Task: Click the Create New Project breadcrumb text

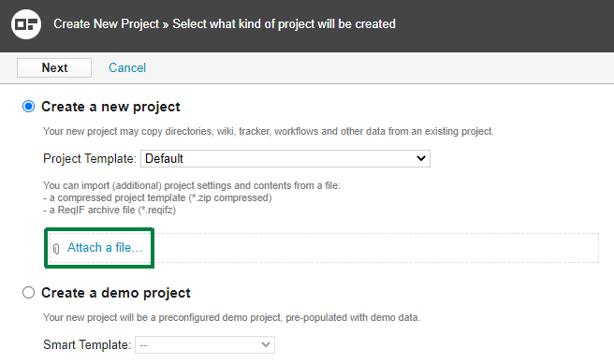Action: 106,24
